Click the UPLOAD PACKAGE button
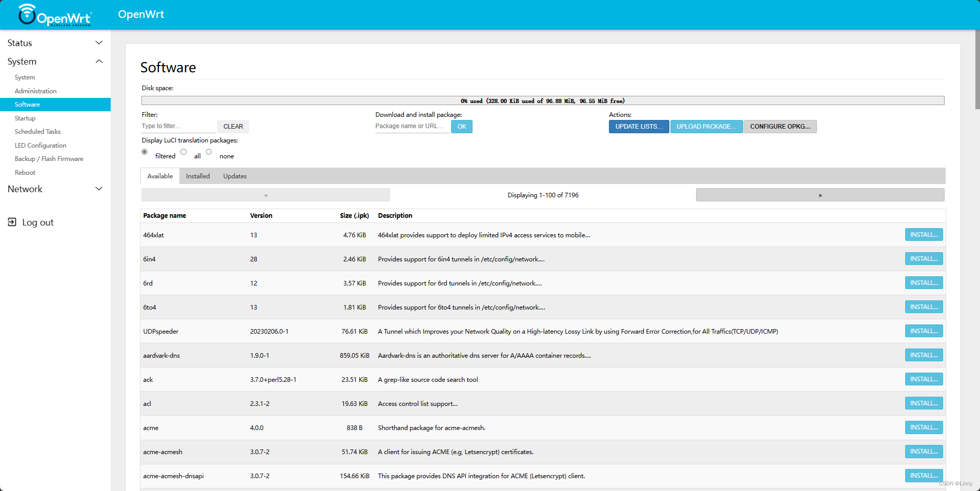 point(706,127)
